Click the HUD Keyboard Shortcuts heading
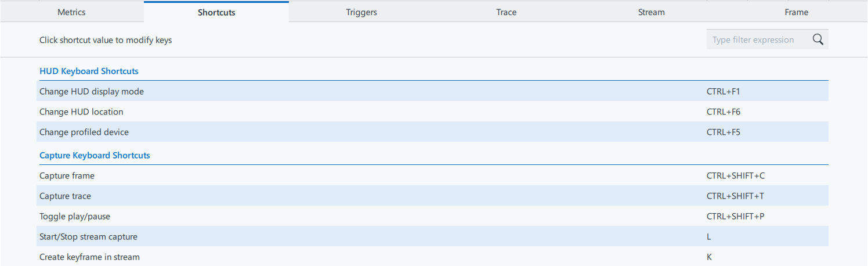Screen dimensions: 868x266 click(89, 71)
